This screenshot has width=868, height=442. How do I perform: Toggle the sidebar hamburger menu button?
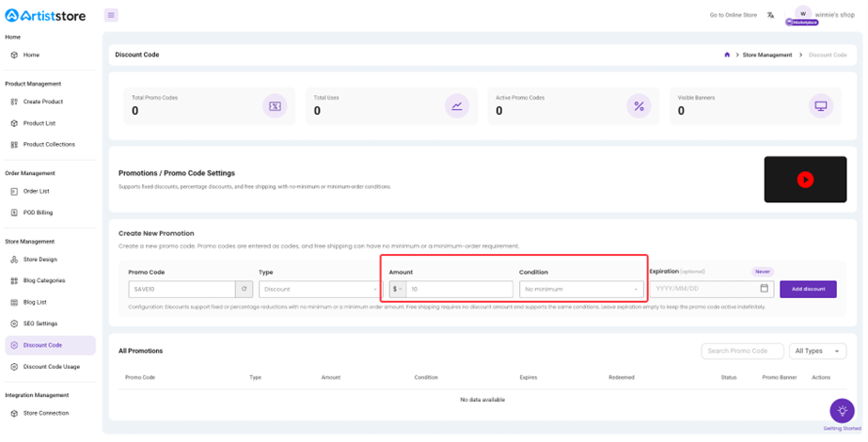(x=111, y=15)
